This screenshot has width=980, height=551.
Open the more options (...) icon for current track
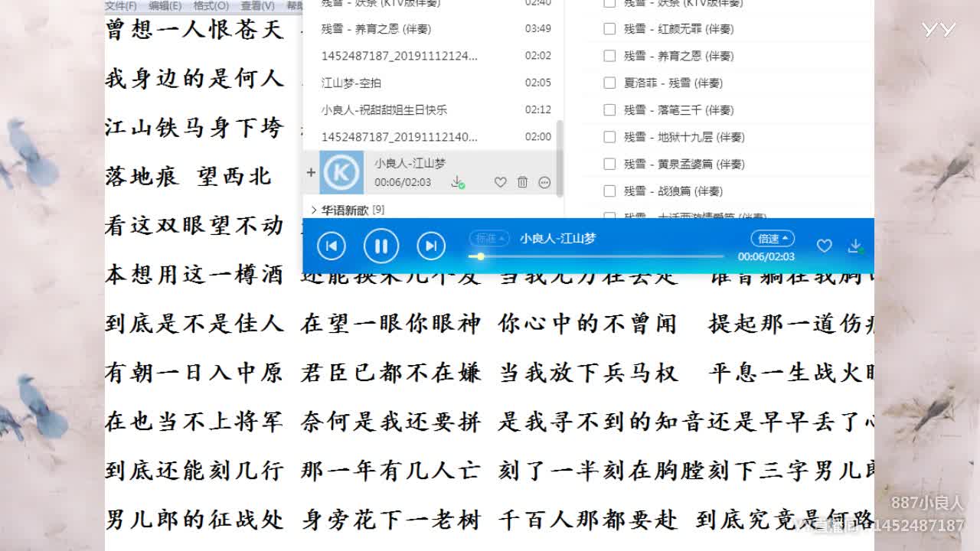(544, 183)
